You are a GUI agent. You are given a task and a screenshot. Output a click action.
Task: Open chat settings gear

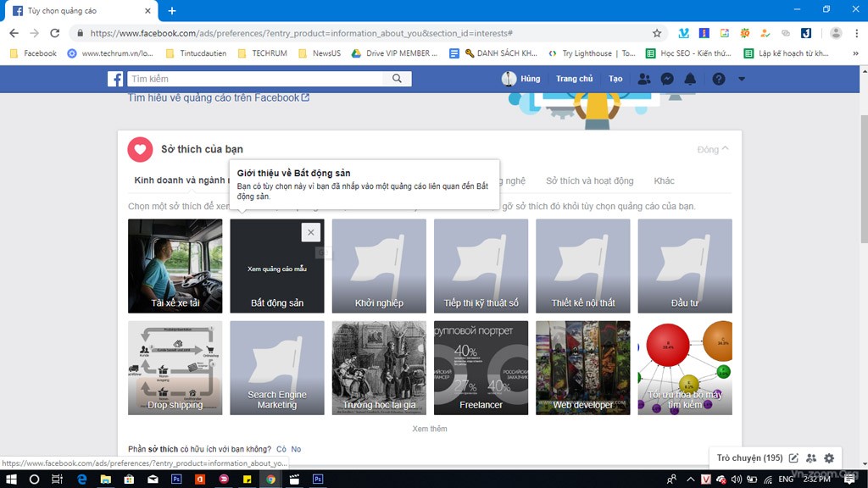[829, 458]
